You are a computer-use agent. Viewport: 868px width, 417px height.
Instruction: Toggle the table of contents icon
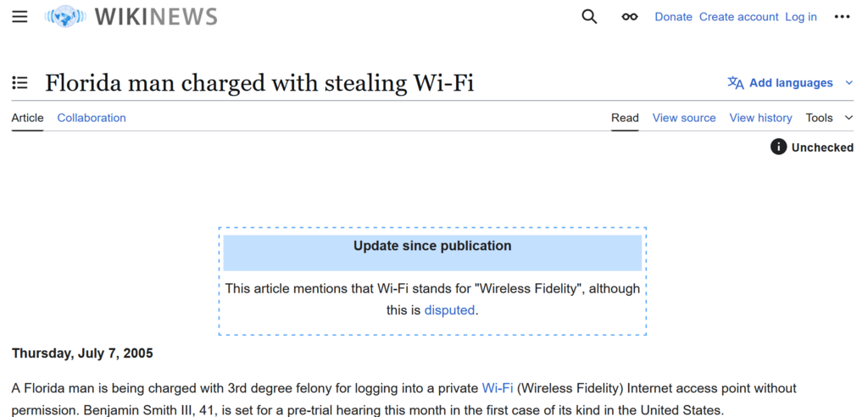20,83
